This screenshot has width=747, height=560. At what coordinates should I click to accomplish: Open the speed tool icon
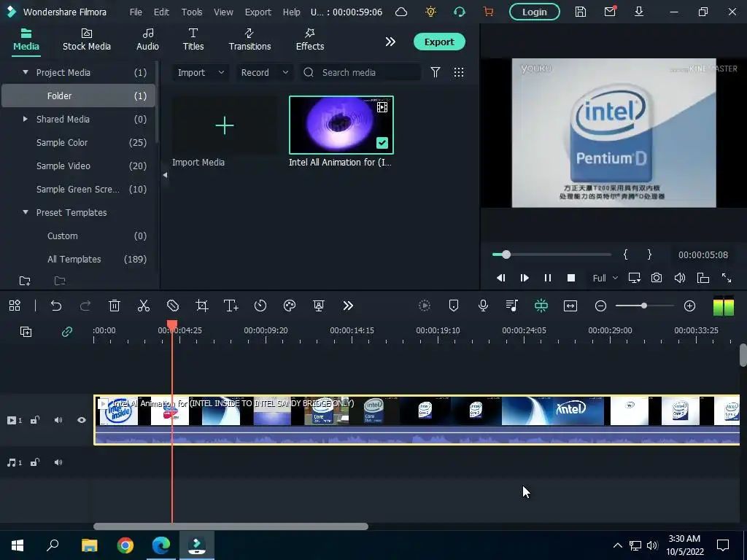click(260, 306)
